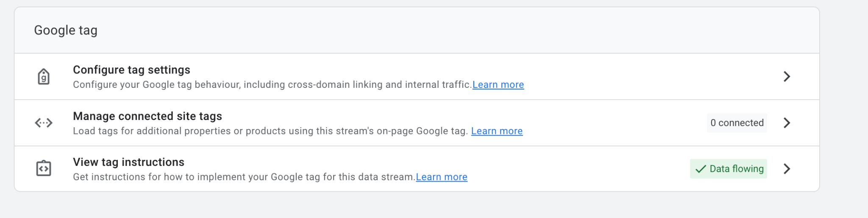Select the Configure tag settings title
Screen dimensions: 868x218
click(x=131, y=70)
